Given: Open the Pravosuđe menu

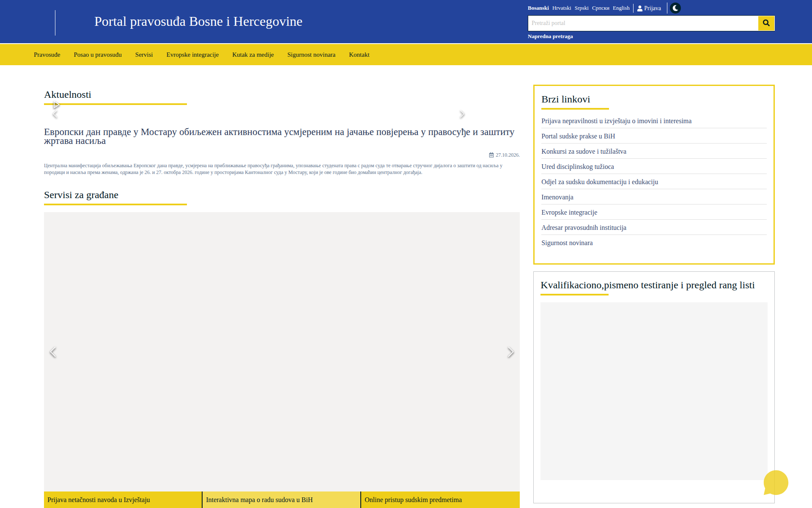Looking at the screenshot, I should click(47, 55).
